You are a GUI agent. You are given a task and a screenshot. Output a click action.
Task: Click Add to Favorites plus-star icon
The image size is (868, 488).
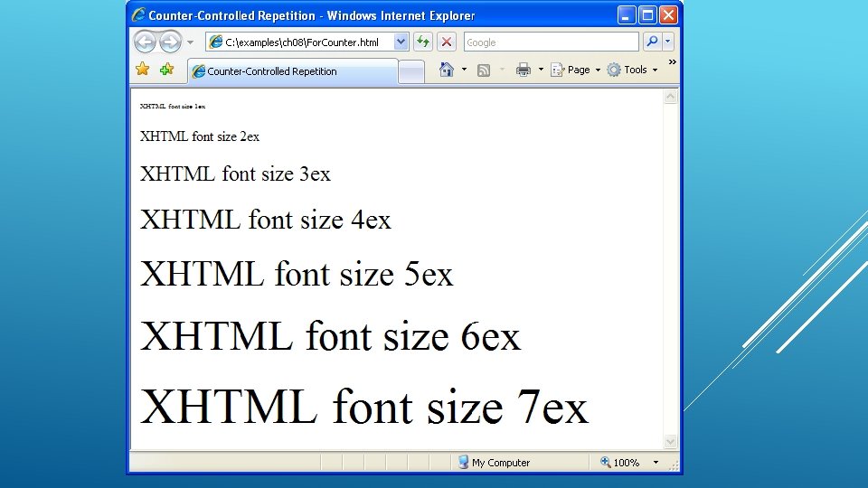click(166, 70)
